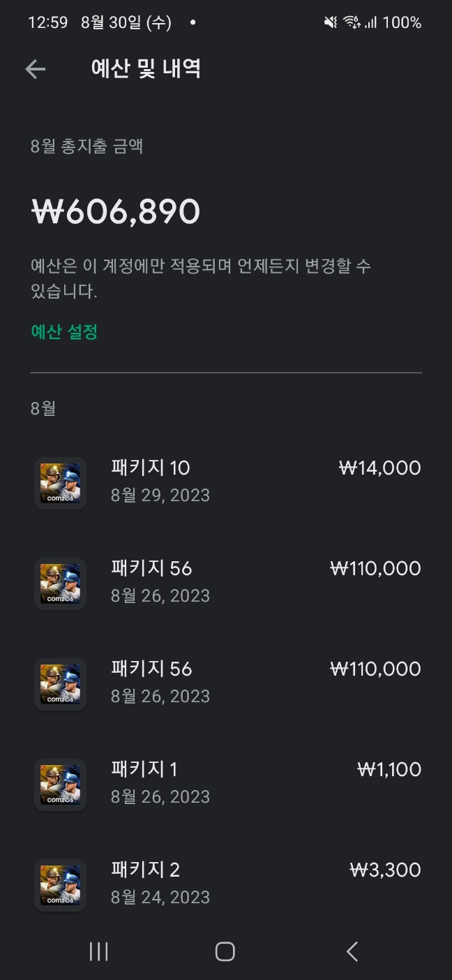This screenshot has width=452, height=980.
Task: Tap the back arrow beside 예산 및 내역
Action: 36,68
